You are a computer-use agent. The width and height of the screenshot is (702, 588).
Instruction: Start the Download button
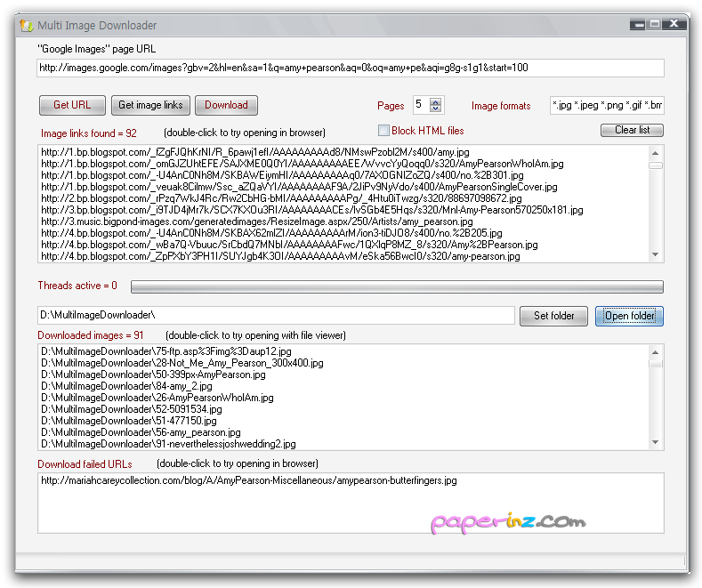(x=226, y=105)
